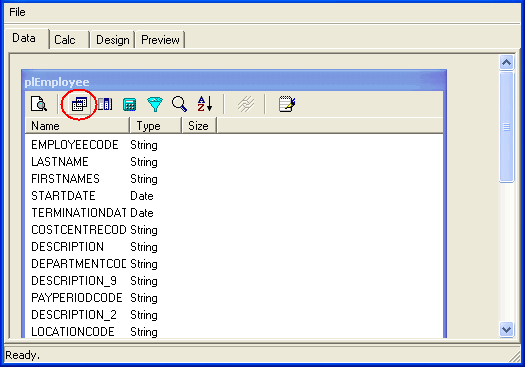Image resolution: width=526 pixels, height=368 pixels.
Task: Select the COSTCENTRECOD field
Action: tap(78, 230)
